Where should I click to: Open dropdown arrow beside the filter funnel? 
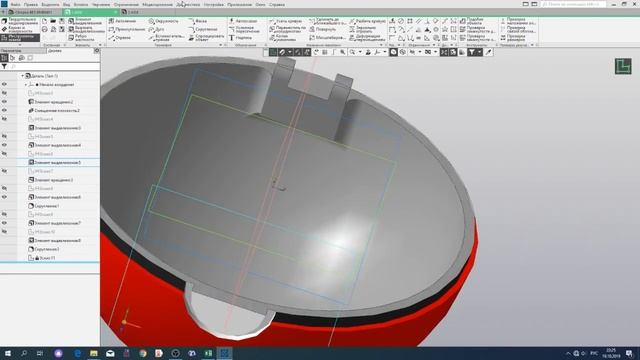click(x=480, y=52)
